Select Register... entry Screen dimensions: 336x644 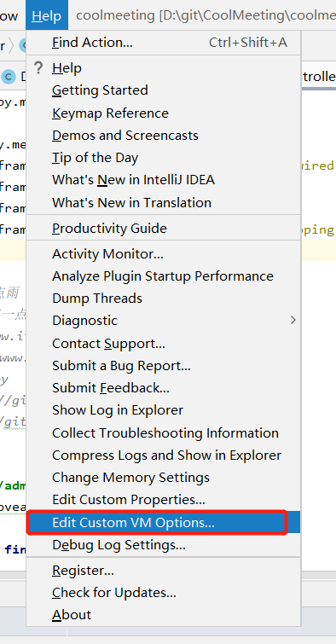pos(164,571)
